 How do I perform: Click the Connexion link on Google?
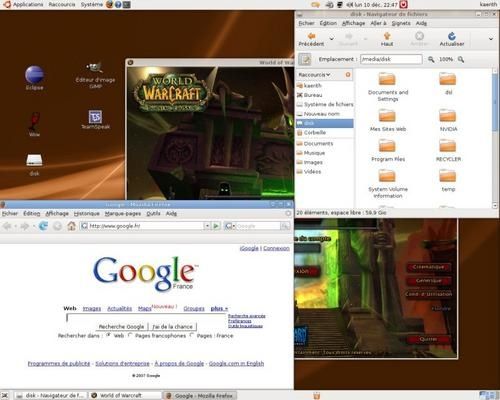(x=276, y=248)
